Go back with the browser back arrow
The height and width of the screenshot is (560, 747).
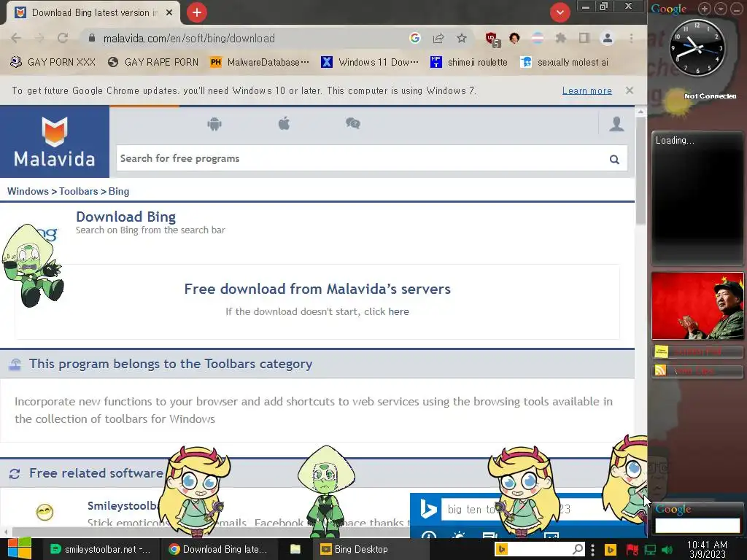[x=16, y=38]
